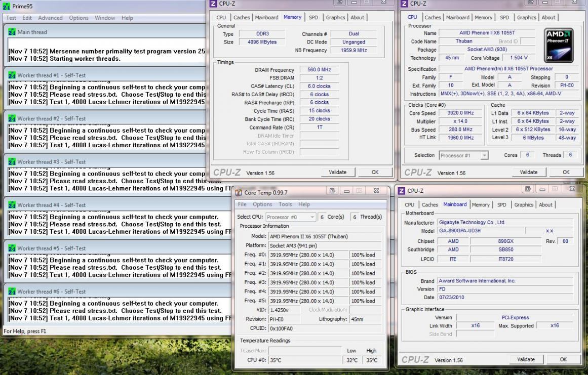The image size is (588, 375).
Task: Open Core Temp File menu
Action: 242,204
